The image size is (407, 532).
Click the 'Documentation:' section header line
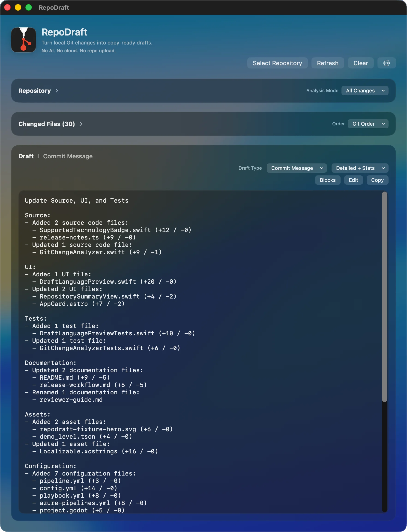51,363
